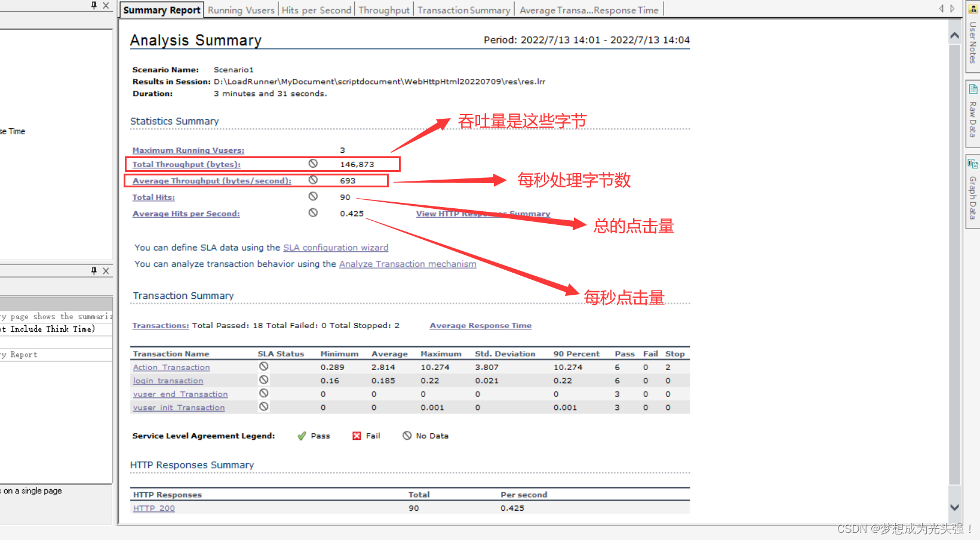980x540 pixels.
Task: Click the 'Include Think Time)' row in left panel
Action: coord(56,329)
